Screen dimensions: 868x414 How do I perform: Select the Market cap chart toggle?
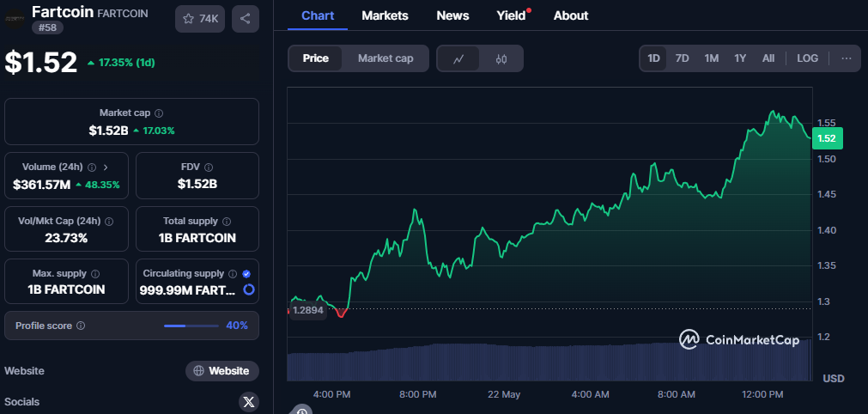385,58
